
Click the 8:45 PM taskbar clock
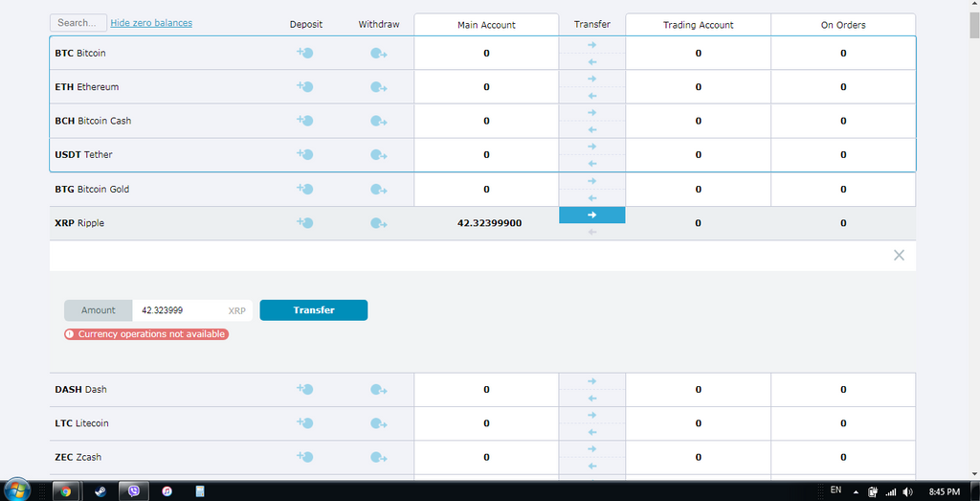point(945,491)
